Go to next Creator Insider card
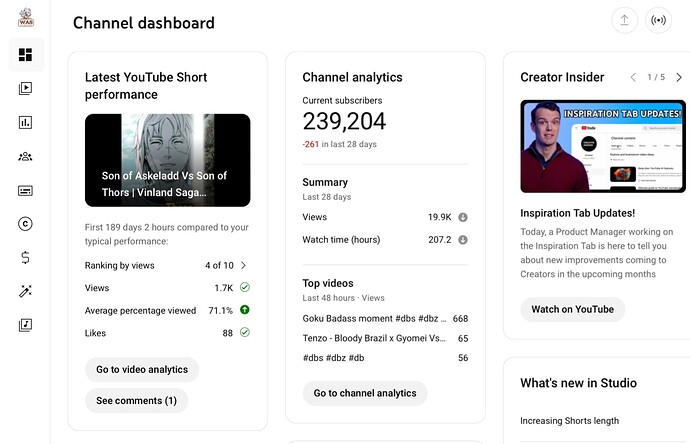The image size is (690, 444). point(677,77)
